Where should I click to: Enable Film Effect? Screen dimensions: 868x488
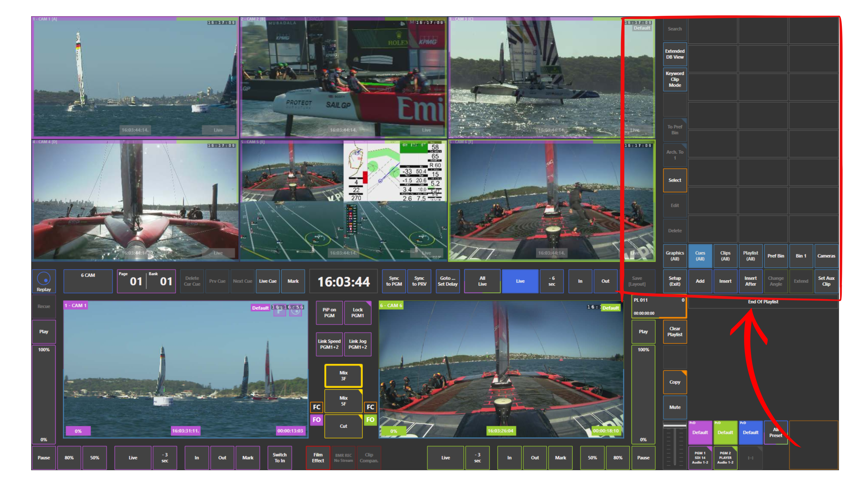(318, 458)
